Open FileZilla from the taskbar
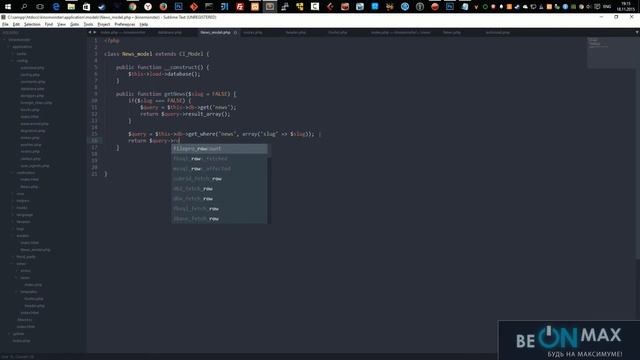The height and width of the screenshot is (360, 640). [240, 7]
